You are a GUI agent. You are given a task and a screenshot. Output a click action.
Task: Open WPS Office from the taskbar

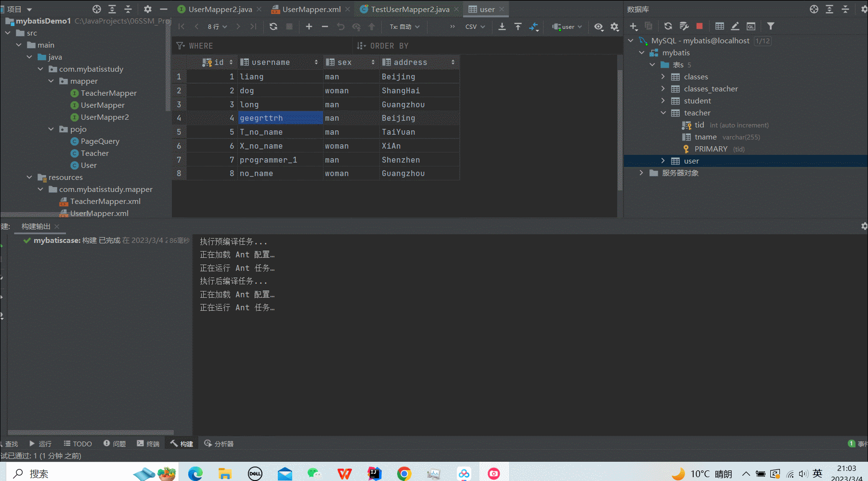(x=344, y=473)
